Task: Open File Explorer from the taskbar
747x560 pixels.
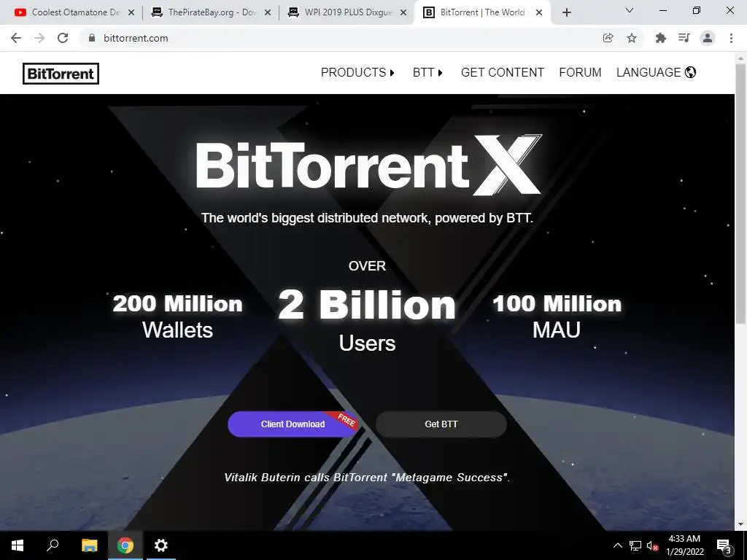Action: pyautogui.click(x=89, y=545)
